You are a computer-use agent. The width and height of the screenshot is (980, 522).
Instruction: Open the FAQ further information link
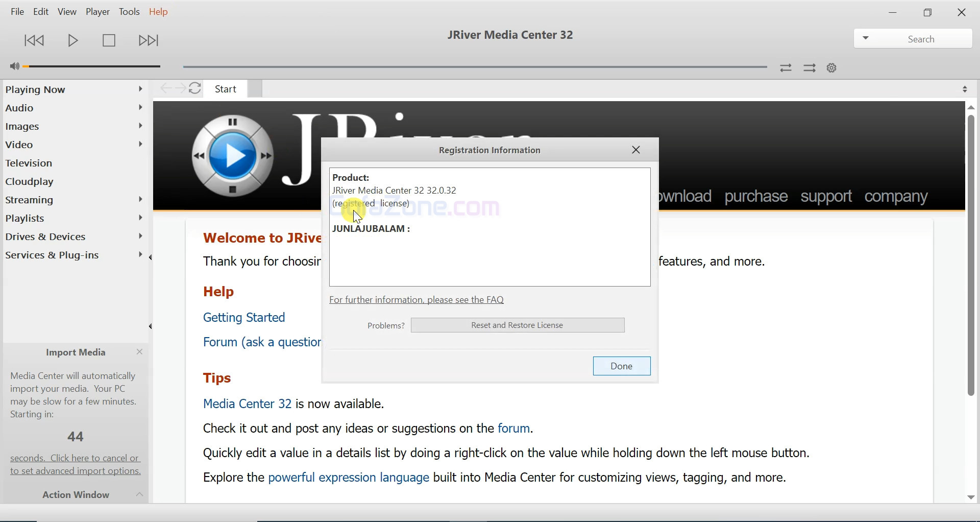coord(417,301)
